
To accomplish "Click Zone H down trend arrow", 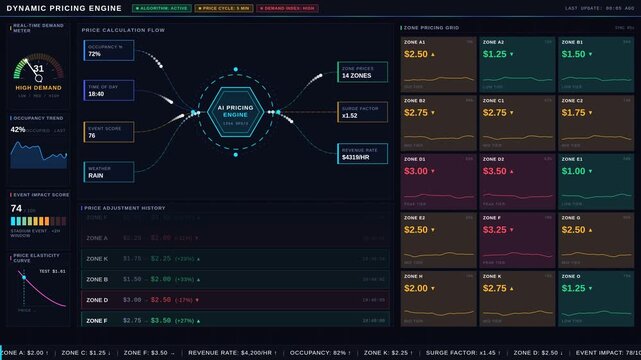I will pyautogui.click(x=433, y=288).
